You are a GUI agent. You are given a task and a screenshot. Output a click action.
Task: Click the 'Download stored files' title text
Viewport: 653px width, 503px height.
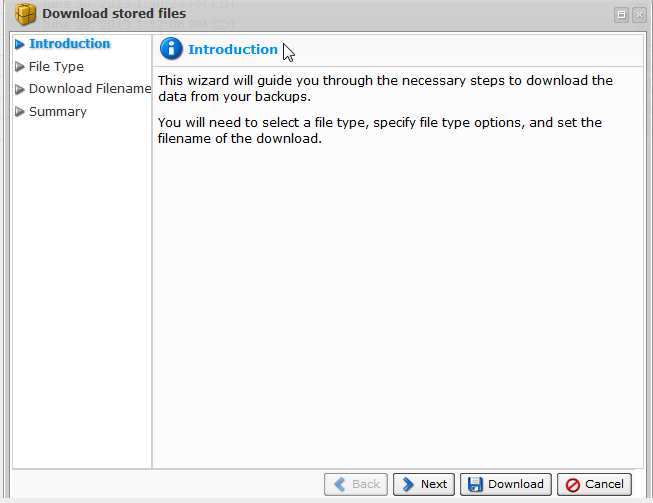113,14
